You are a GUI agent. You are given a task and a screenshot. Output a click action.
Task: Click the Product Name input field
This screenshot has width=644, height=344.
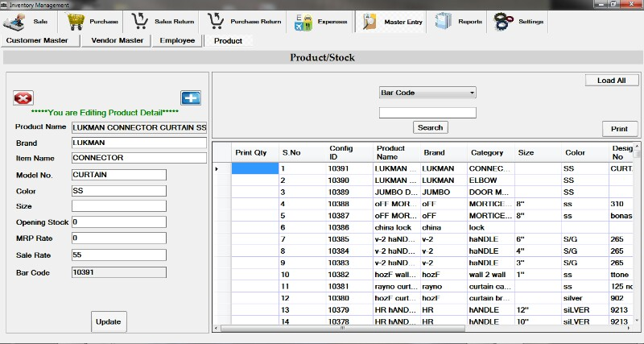pyautogui.click(x=139, y=127)
